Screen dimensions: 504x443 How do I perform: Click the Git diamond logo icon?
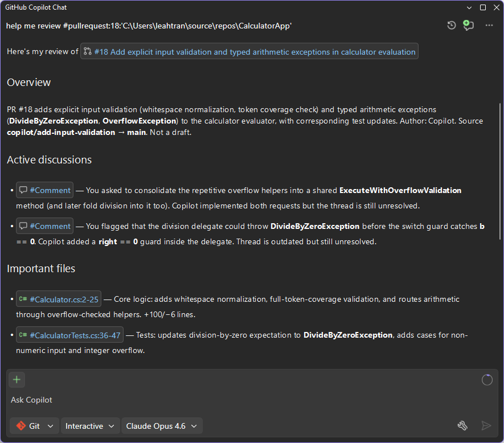pyautogui.click(x=21, y=426)
